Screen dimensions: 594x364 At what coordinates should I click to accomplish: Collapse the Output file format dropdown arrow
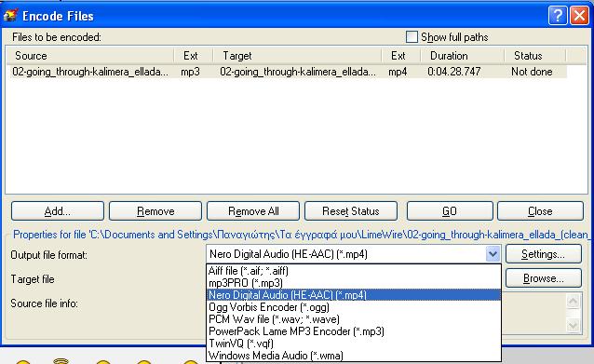[x=493, y=254]
